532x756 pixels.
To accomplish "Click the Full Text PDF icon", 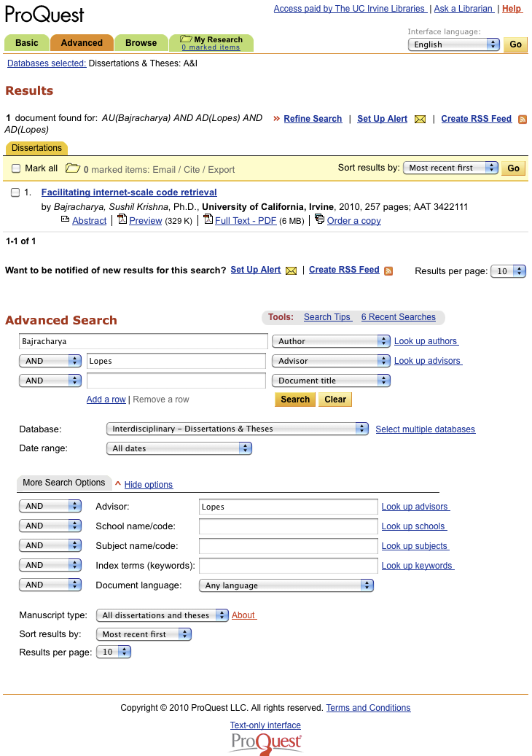I will 208,219.
